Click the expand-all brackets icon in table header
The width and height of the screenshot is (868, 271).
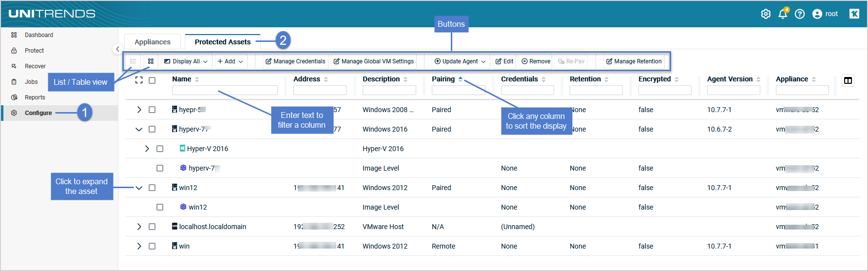pyautogui.click(x=139, y=80)
